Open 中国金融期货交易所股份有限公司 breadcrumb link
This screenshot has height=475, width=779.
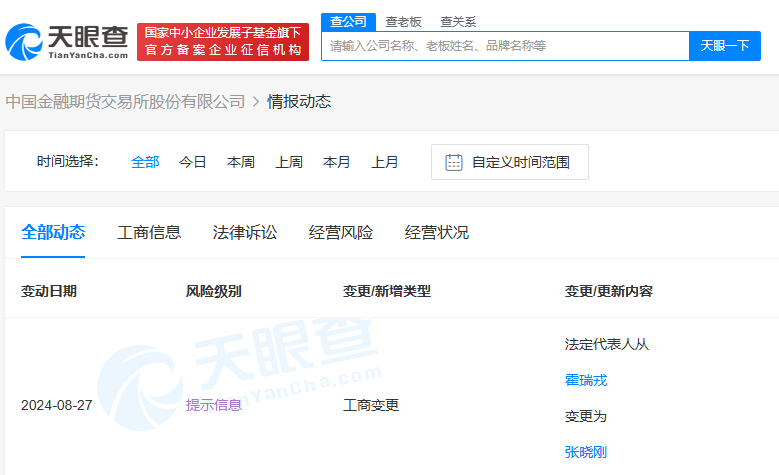pos(125,102)
